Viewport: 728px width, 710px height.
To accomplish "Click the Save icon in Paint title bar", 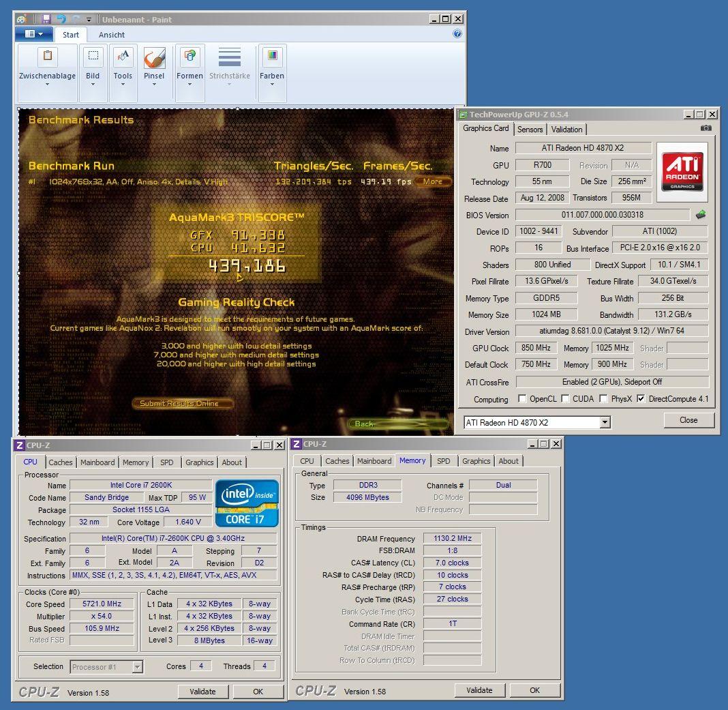I will [46, 19].
